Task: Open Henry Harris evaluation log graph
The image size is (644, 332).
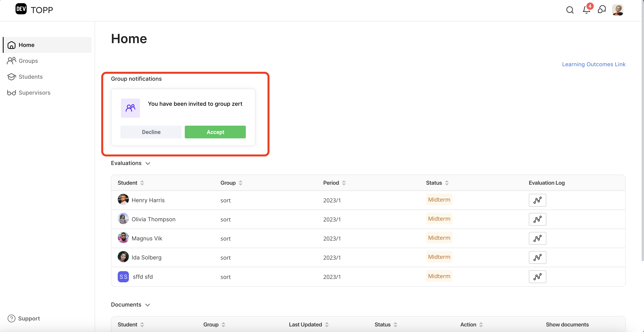Action: [x=537, y=200]
